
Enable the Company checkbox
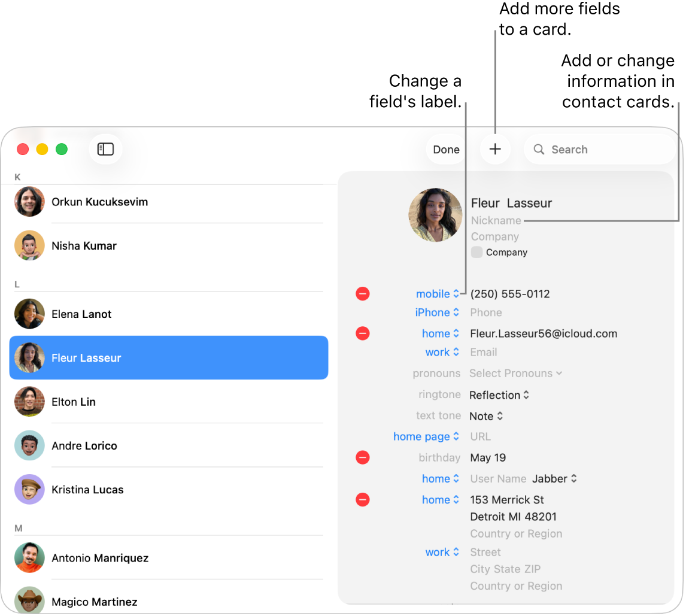click(x=476, y=252)
